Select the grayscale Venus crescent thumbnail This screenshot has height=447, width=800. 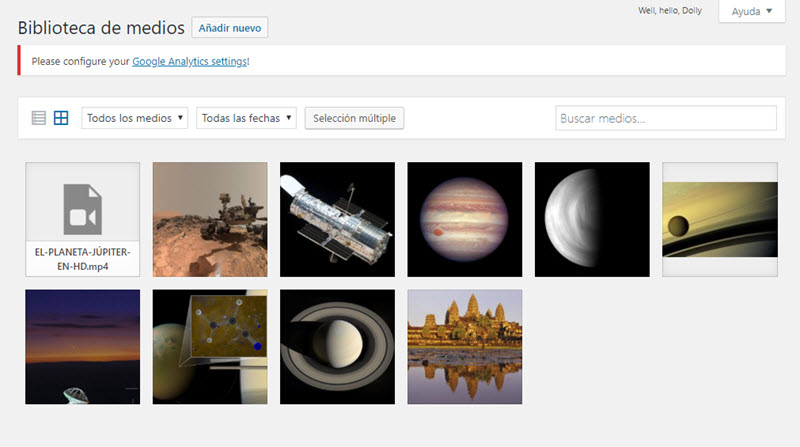[592, 219]
